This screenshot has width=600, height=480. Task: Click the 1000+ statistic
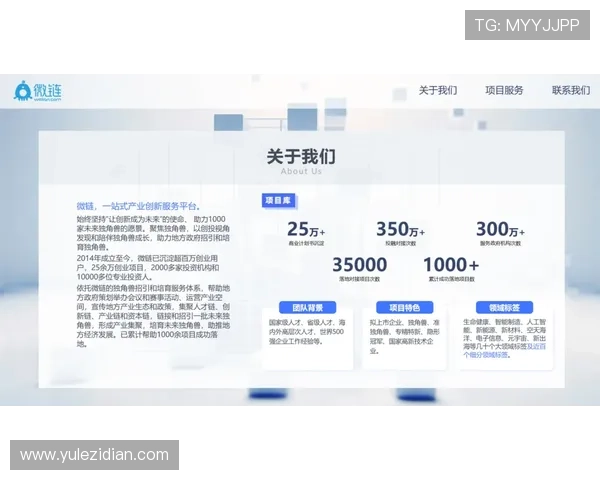(x=451, y=264)
